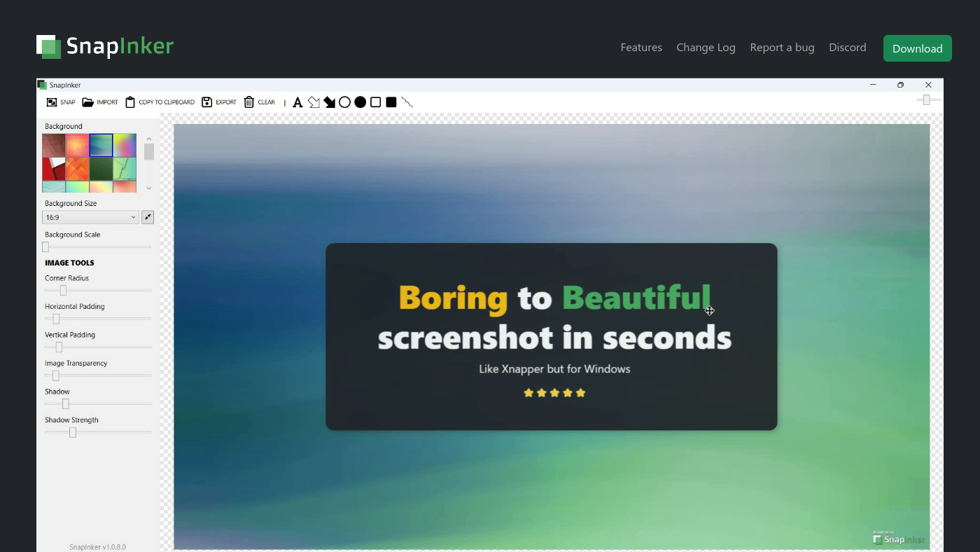The image size is (980, 552).
Task: Click the background list scrollbar thumb
Action: pyautogui.click(x=149, y=152)
